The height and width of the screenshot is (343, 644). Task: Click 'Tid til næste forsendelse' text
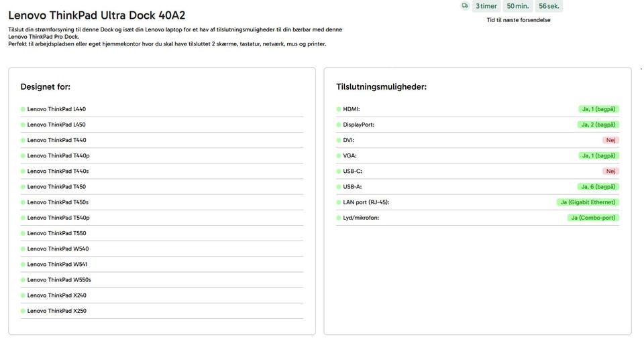tap(519, 19)
